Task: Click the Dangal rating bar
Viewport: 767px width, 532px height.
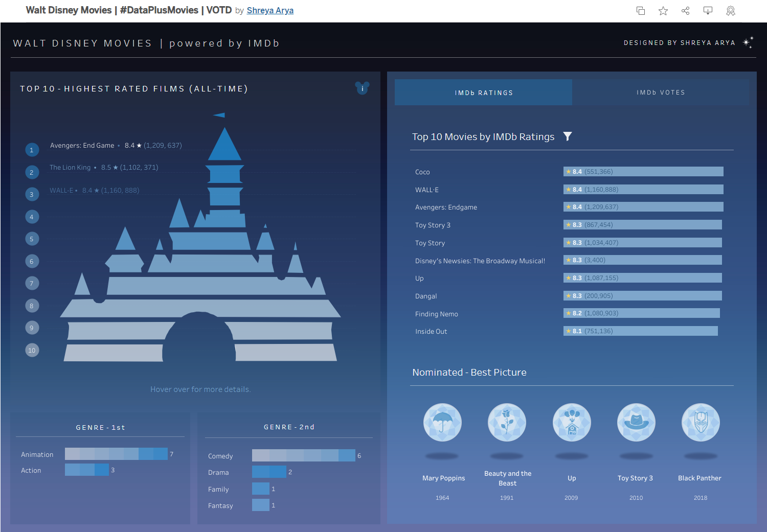Action: tap(643, 296)
